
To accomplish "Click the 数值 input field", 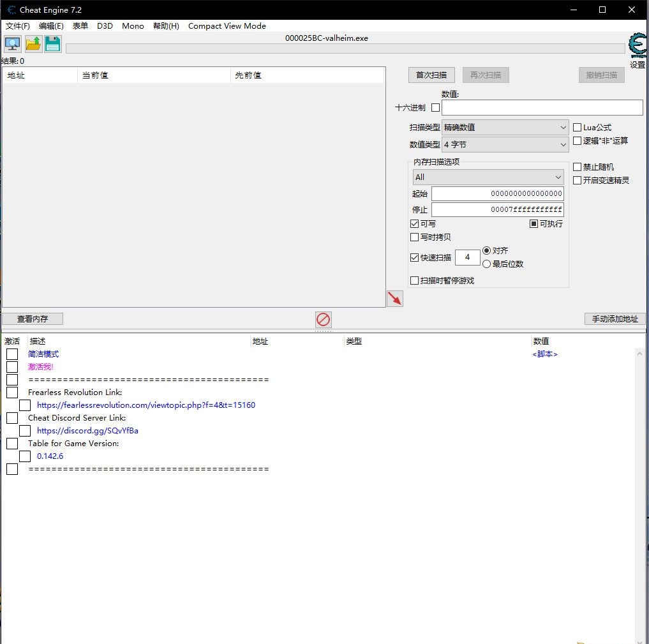I will point(542,108).
